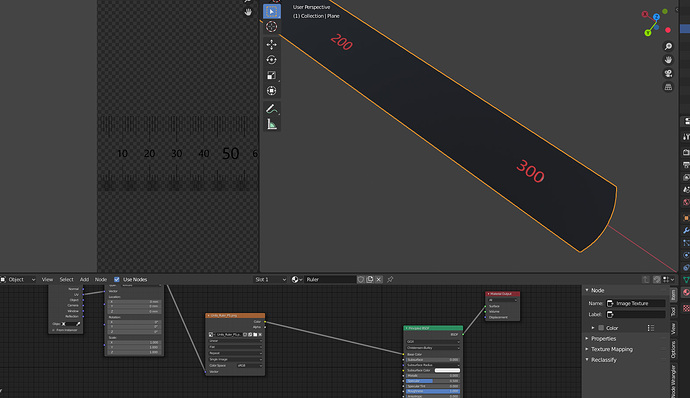Click the Ruler material name field
690x398 pixels.
330,280
